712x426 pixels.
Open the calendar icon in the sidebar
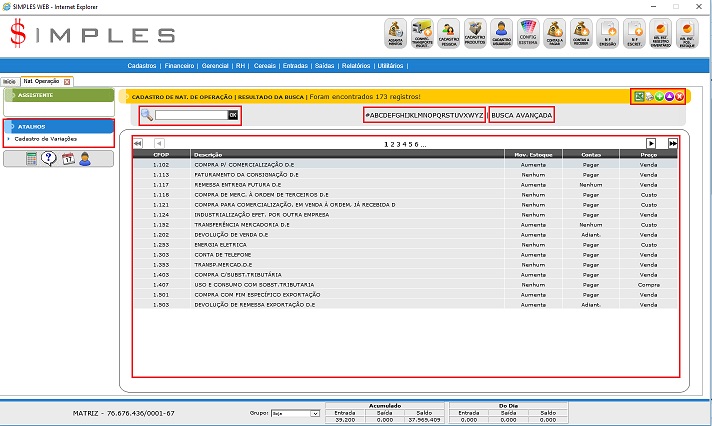(67, 158)
